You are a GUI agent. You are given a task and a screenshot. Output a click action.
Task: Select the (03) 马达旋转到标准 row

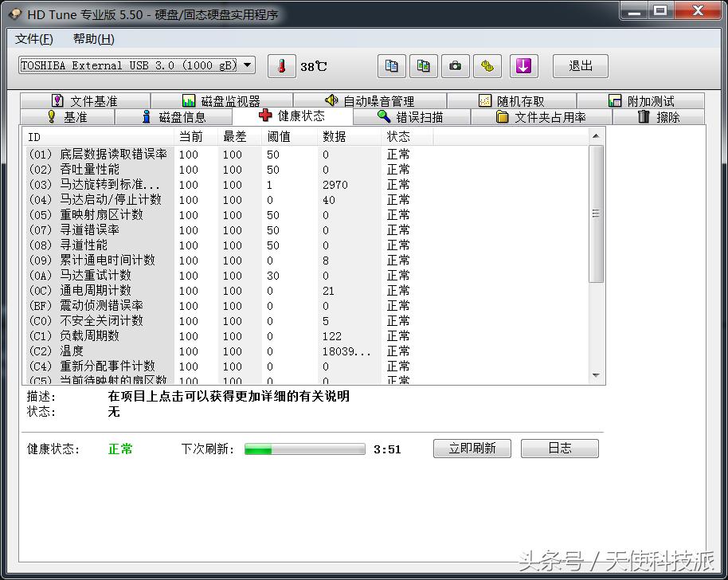pos(306,184)
